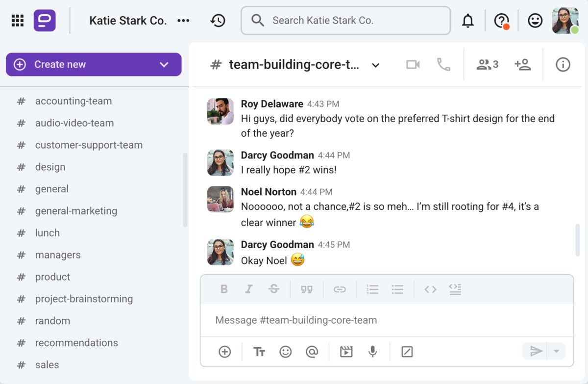Open the activity history clock icon
Viewport: 588px width, 384px height.
pyautogui.click(x=218, y=21)
